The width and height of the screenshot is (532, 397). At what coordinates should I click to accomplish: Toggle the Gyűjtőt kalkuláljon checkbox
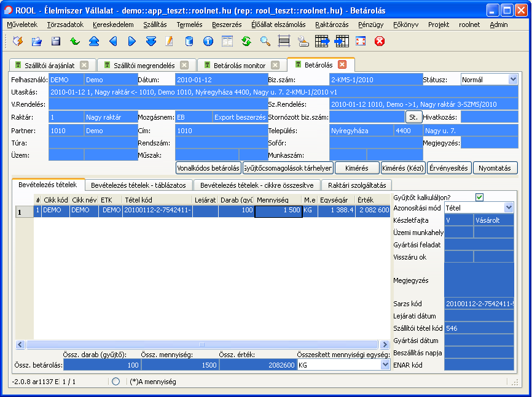pos(479,197)
